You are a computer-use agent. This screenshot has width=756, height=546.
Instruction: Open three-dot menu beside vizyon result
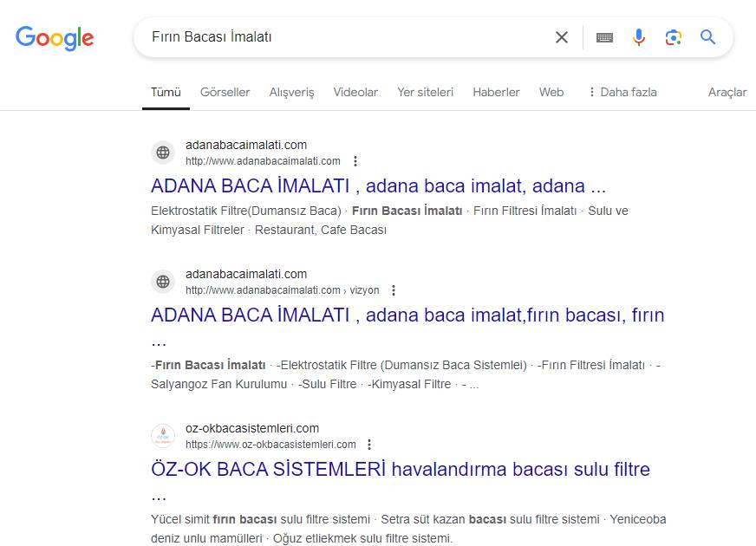394,290
